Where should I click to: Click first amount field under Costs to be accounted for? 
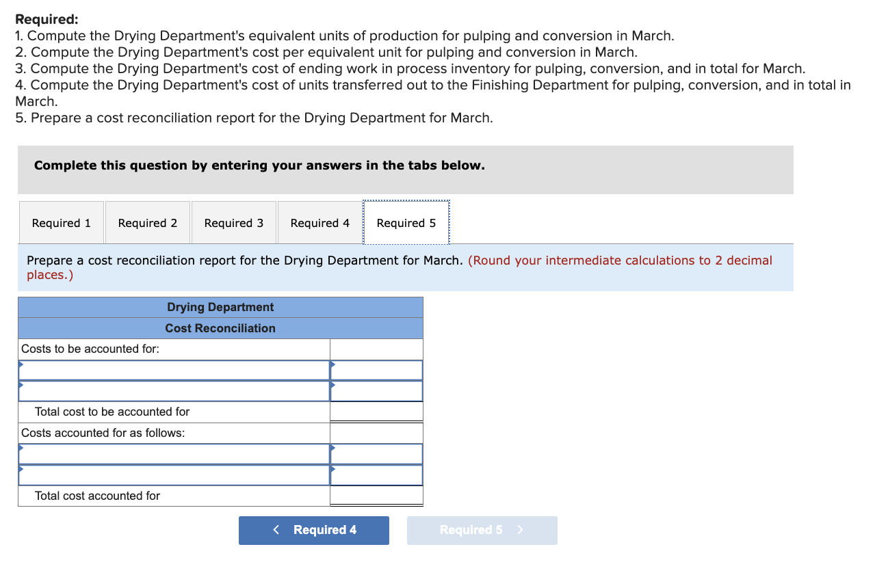[x=376, y=370]
